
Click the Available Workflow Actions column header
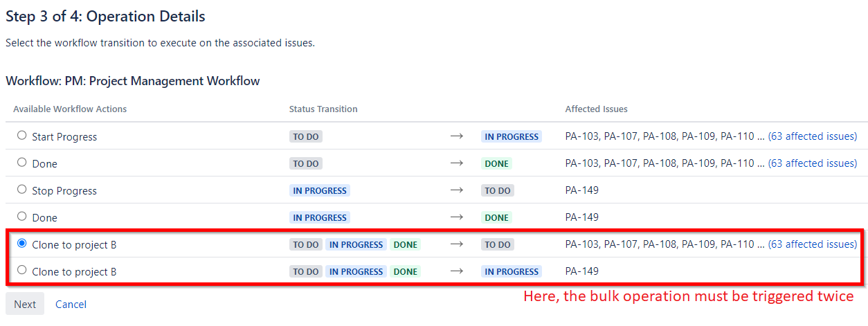tap(70, 109)
